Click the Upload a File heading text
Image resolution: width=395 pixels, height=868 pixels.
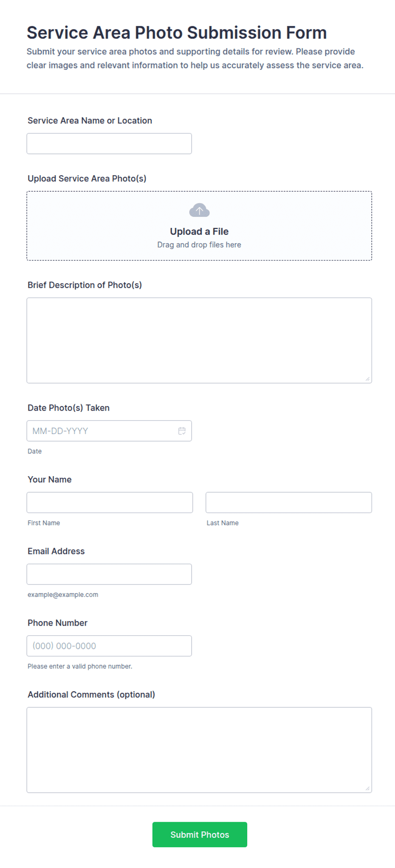coord(199,232)
